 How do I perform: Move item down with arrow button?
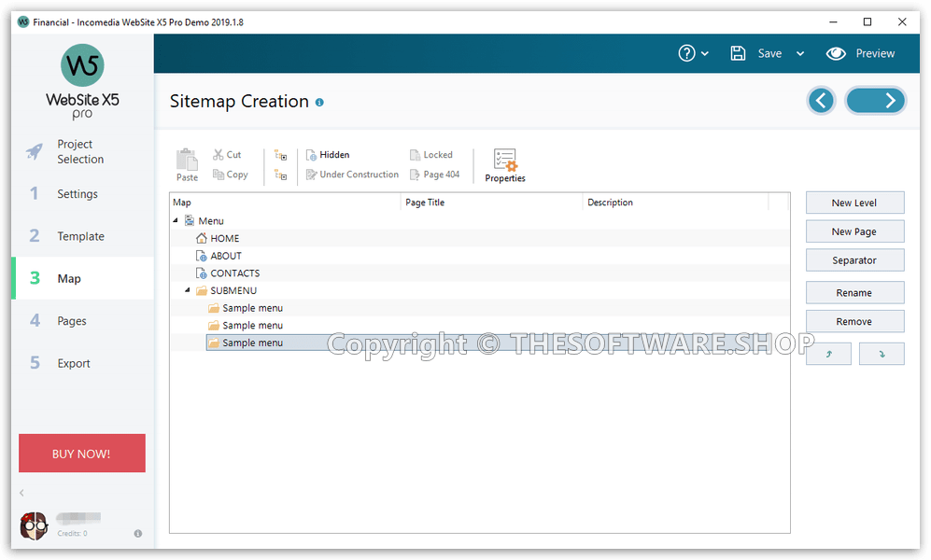(x=882, y=354)
